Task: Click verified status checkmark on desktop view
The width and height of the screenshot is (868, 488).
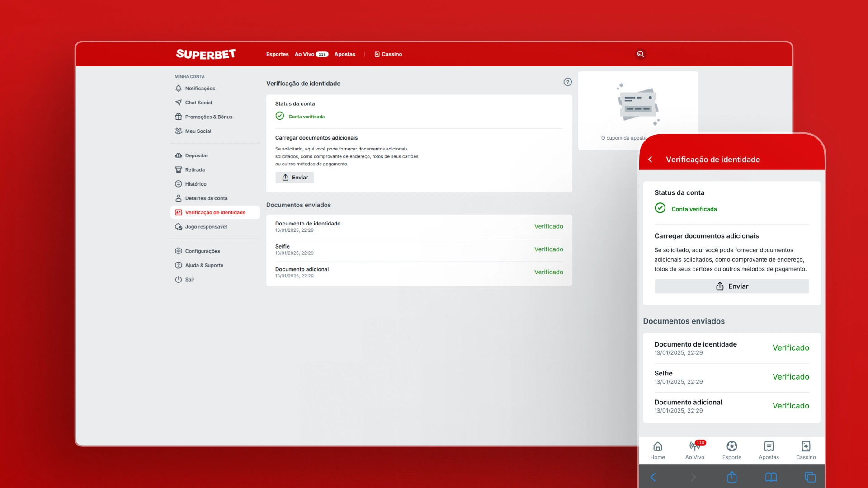Action: [279, 116]
